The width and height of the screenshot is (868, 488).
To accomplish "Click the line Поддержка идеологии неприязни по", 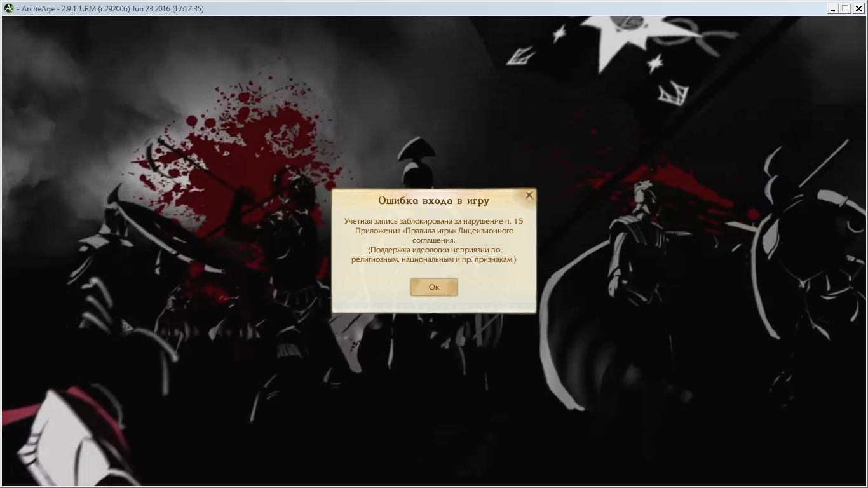I will click(x=434, y=250).
